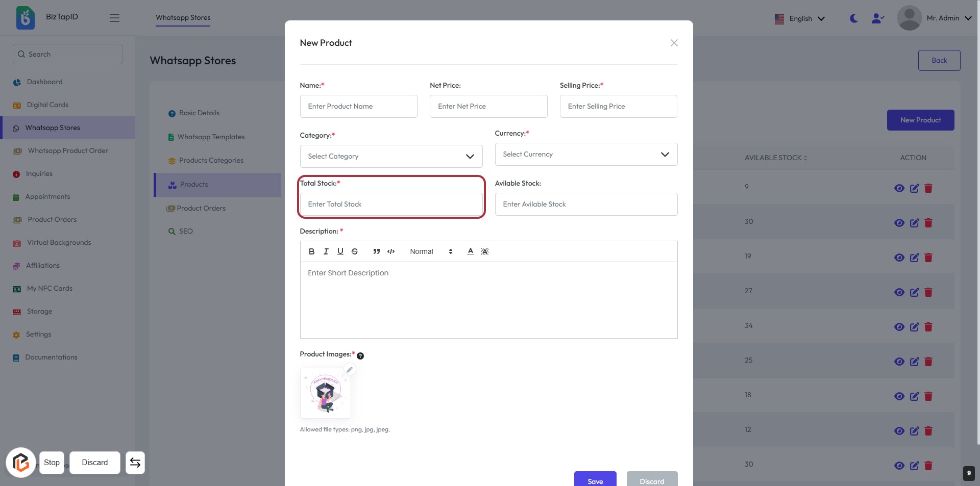Open the text color picker
This screenshot has width=980, height=486.
(x=470, y=251)
